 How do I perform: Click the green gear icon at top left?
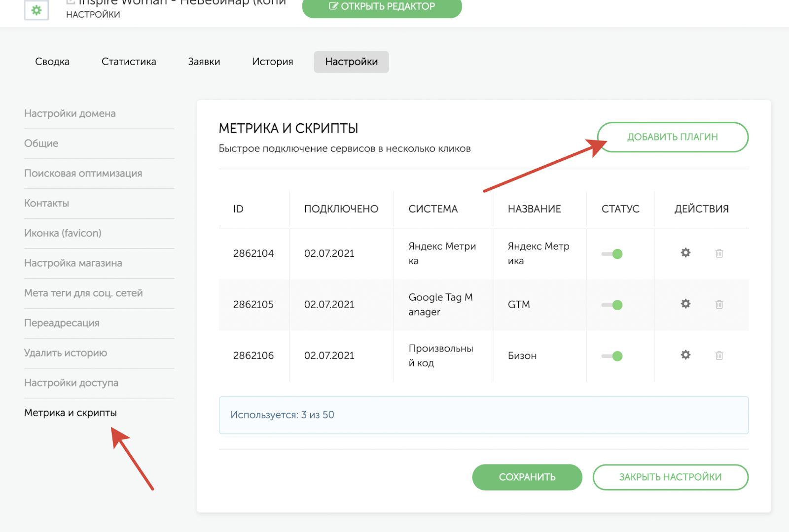click(x=36, y=10)
